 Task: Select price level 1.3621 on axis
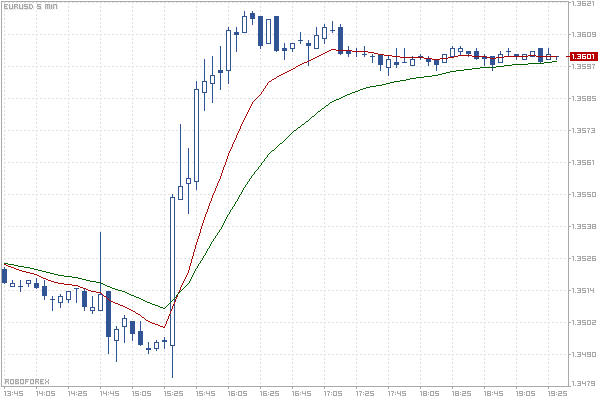tap(583, 3)
